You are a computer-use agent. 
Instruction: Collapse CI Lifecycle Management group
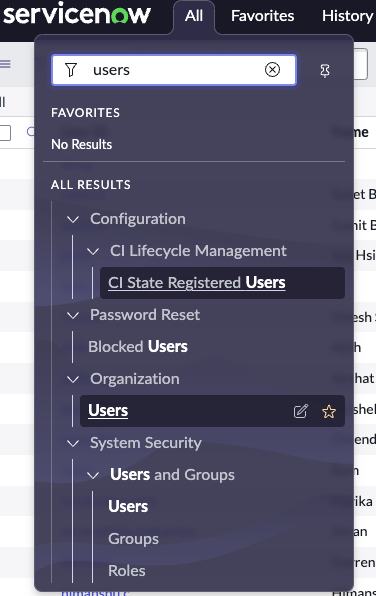[93, 251]
